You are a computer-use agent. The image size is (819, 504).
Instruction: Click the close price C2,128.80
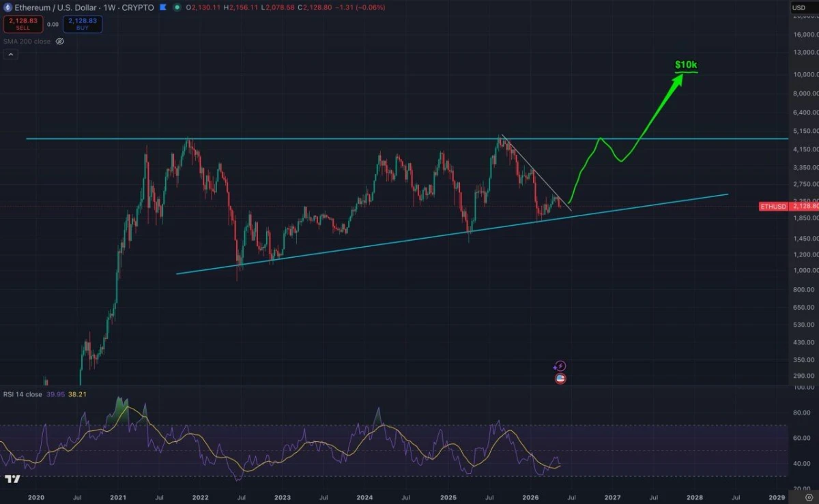point(315,8)
